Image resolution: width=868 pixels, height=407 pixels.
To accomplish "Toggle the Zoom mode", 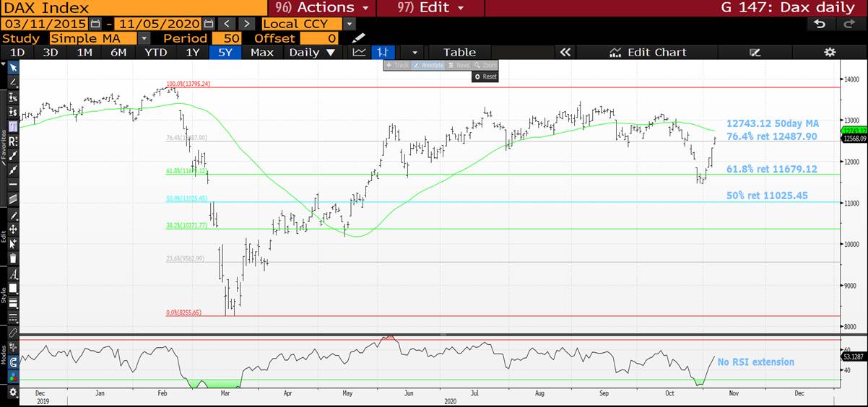I will pos(486,65).
